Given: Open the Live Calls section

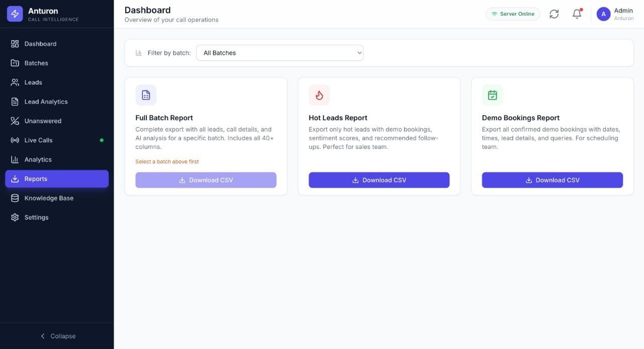Looking at the screenshot, I should click(38, 140).
